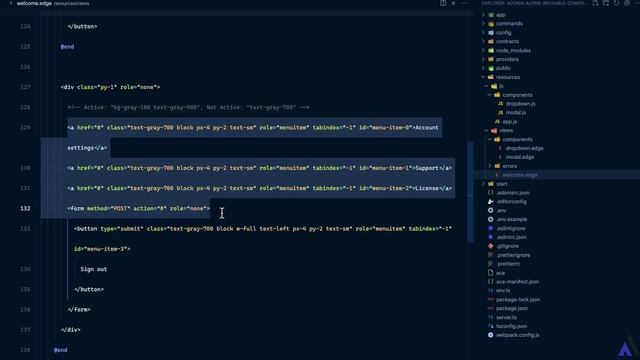Expand the app folder chevron
The width and height of the screenshot is (640, 360).
pyautogui.click(x=484, y=15)
